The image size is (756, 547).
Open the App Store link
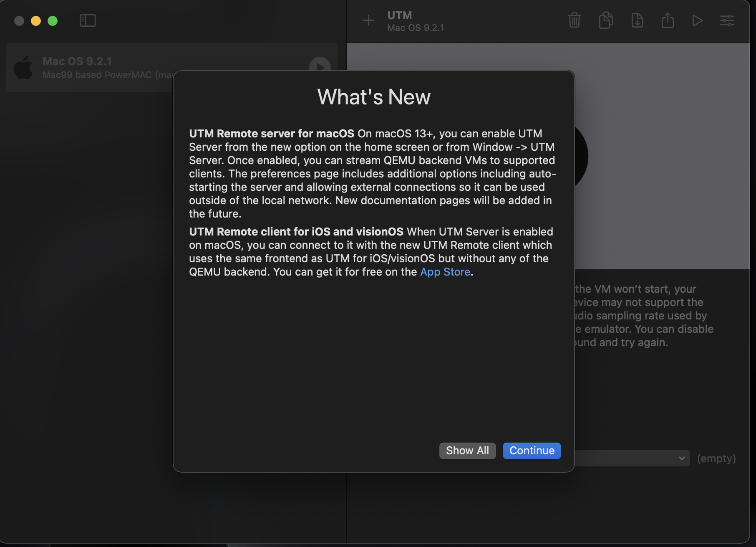pos(445,272)
